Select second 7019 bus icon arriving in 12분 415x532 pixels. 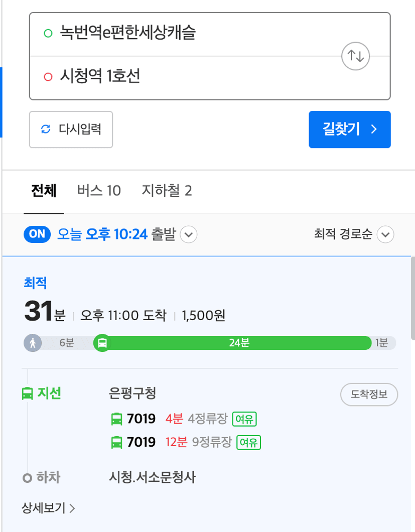click(117, 443)
